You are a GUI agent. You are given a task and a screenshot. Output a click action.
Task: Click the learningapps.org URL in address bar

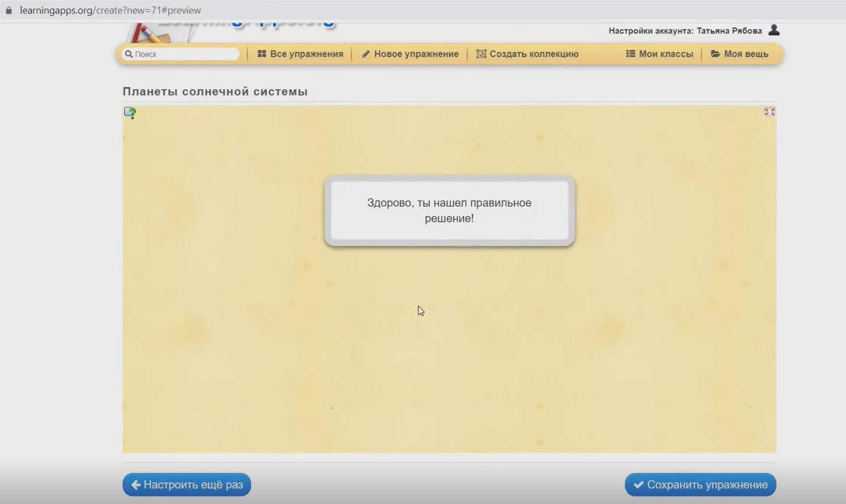coord(111,11)
